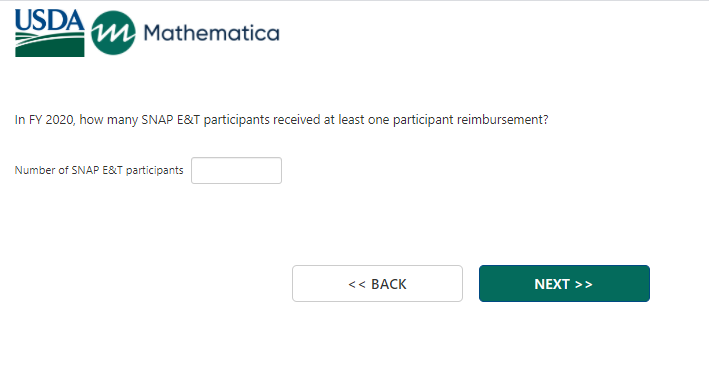Click the double right chevrons on NEXT
This screenshot has width=709, height=373.
pyautogui.click(x=584, y=284)
